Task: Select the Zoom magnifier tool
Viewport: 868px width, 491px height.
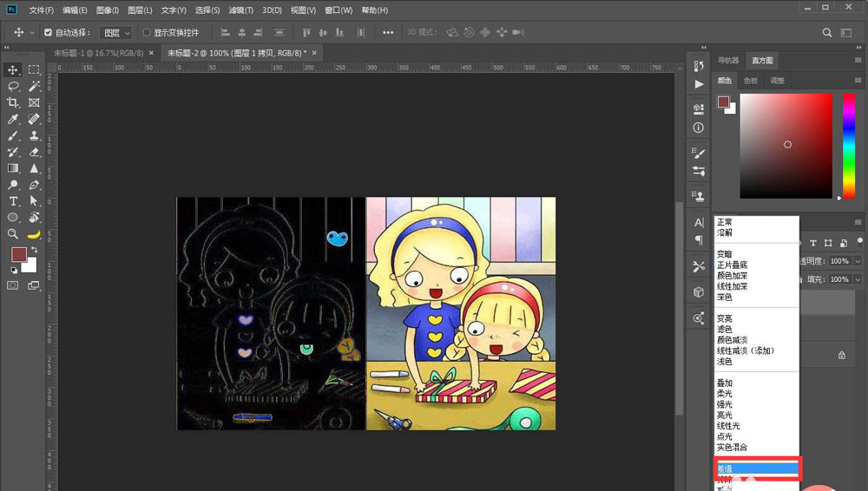Action: tap(13, 234)
